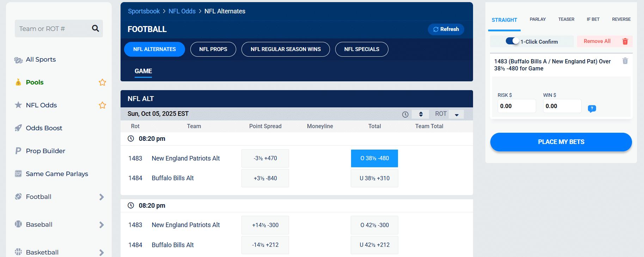Screen dimensions: 644x257
Task: Select total U 42½ +212
Action: (x=374, y=245)
